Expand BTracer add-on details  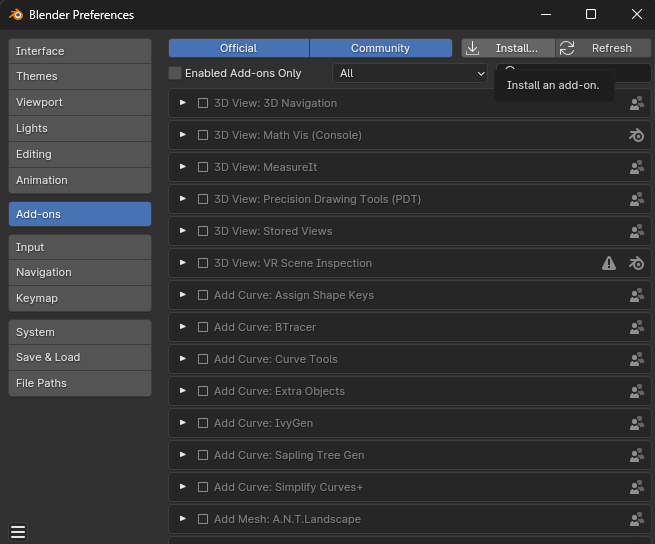183,327
